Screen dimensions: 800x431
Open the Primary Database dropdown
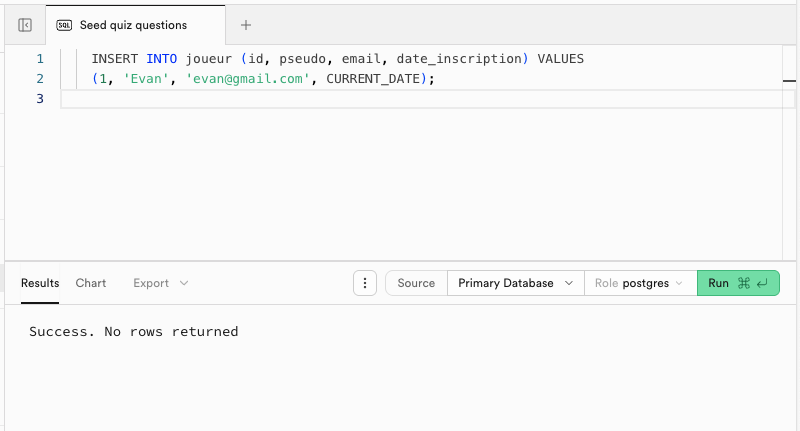click(x=515, y=283)
